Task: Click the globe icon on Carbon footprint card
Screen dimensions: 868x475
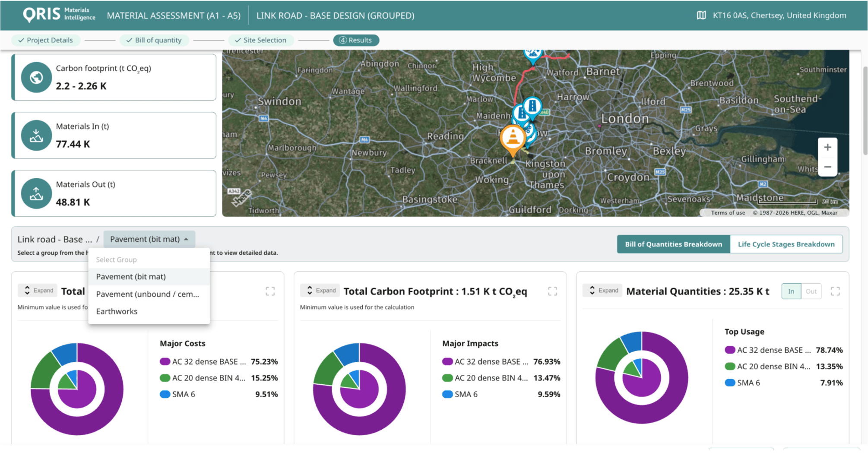Action: (36, 77)
